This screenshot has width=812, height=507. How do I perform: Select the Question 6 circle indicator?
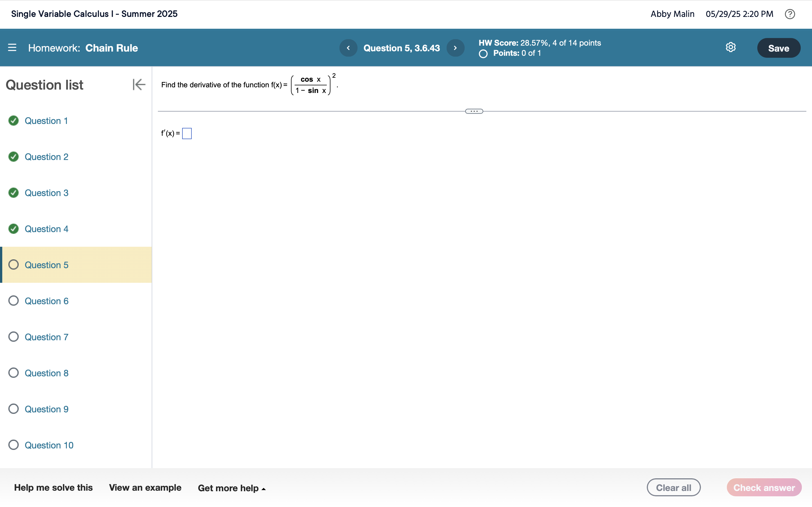14,301
